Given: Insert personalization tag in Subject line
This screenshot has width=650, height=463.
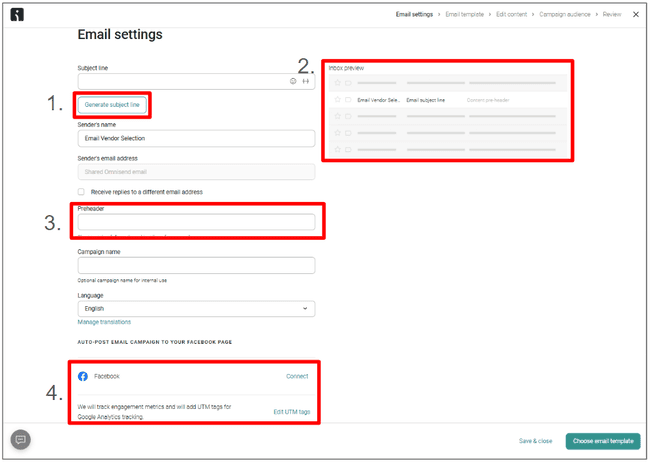Looking at the screenshot, I should click(x=306, y=81).
